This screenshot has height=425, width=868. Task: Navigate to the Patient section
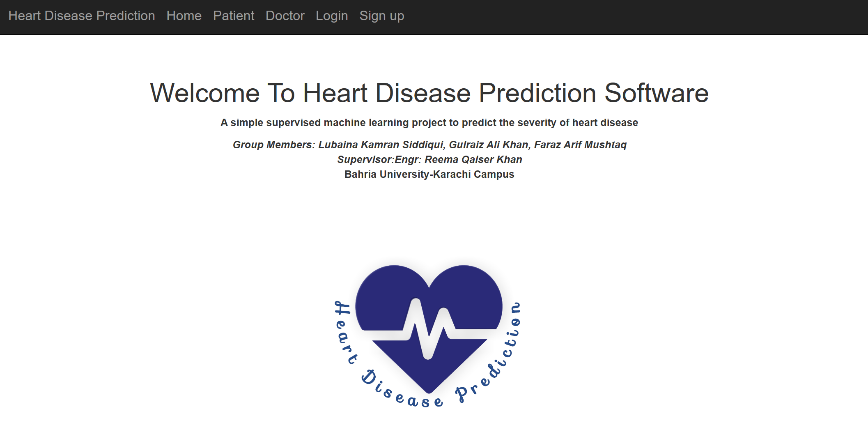click(x=234, y=16)
